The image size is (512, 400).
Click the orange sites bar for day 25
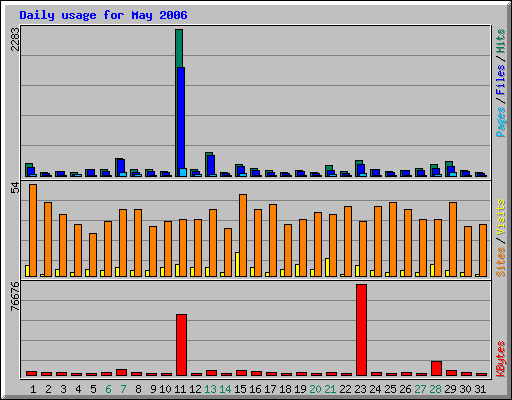point(393,239)
